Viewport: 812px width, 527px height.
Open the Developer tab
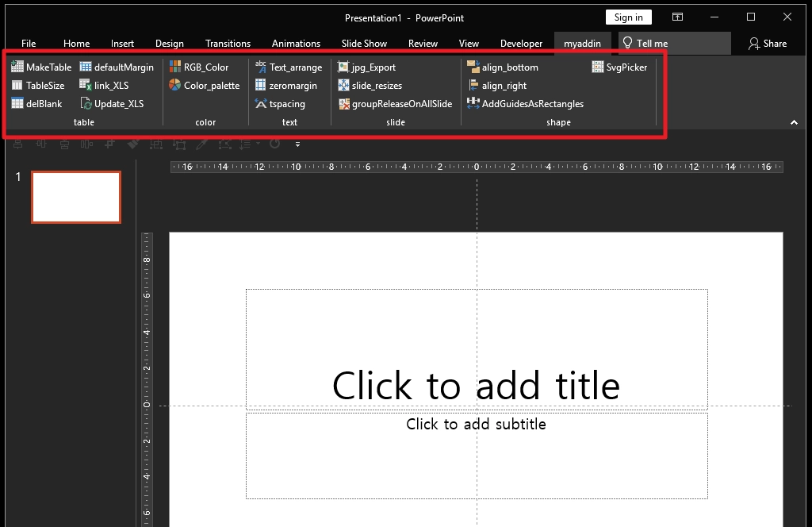[522, 44]
